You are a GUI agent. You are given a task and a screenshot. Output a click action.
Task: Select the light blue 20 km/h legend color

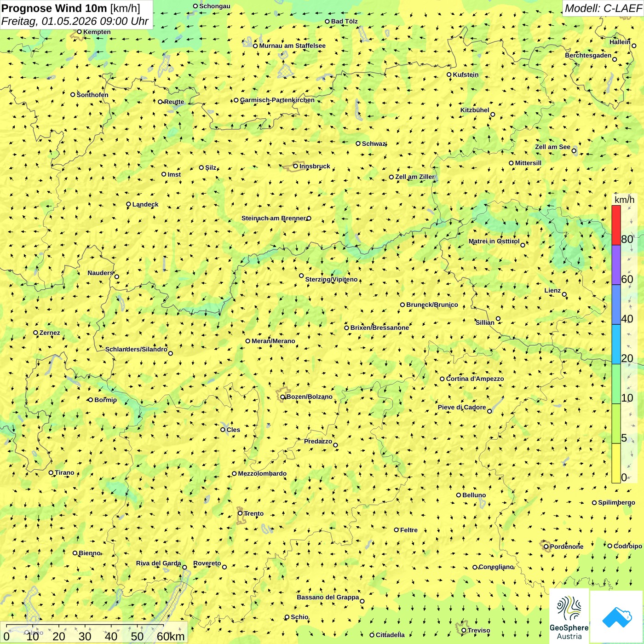click(x=616, y=345)
